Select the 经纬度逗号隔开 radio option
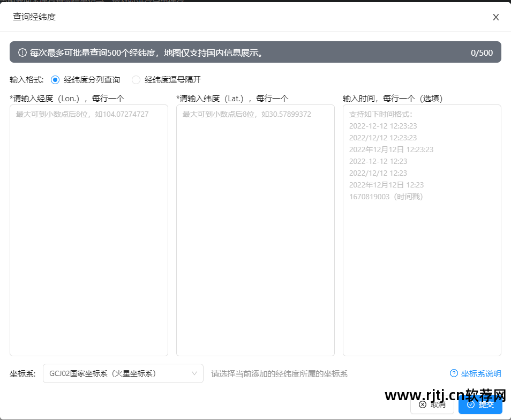This screenshot has width=511, height=420. click(136, 80)
